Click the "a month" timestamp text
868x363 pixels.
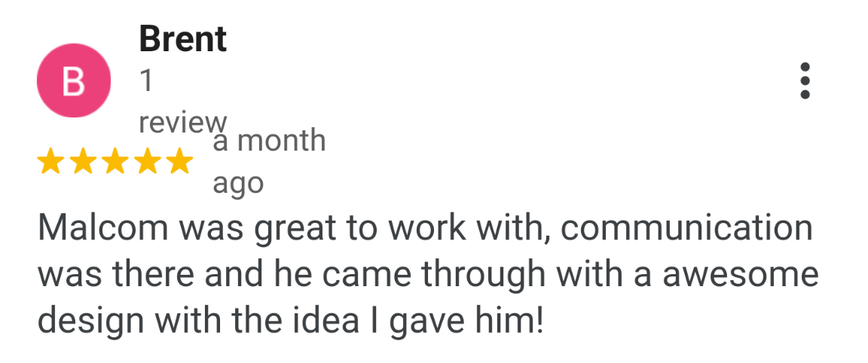[269, 141]
